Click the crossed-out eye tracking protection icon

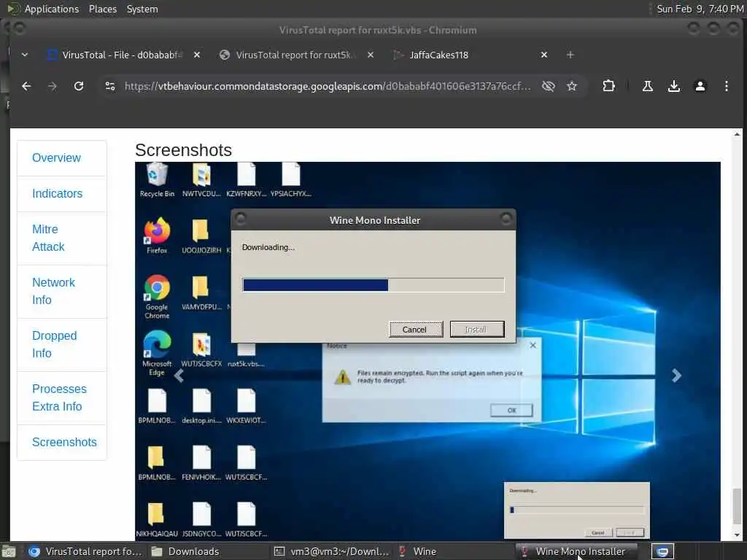click(549, 86)
